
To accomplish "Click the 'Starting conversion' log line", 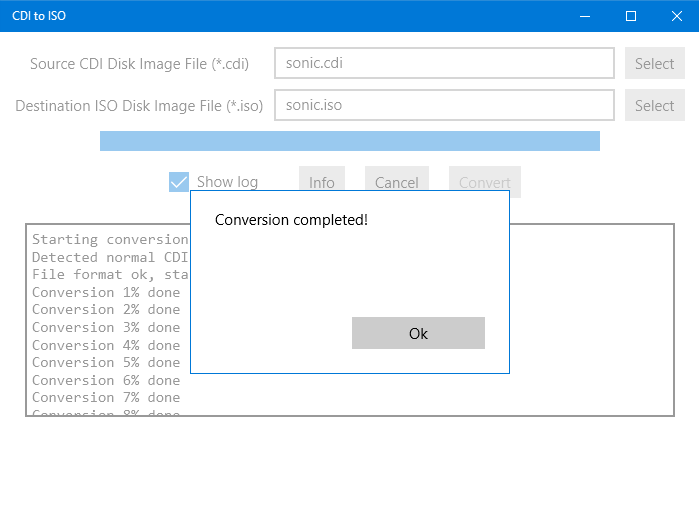I will tap(111, 239).
